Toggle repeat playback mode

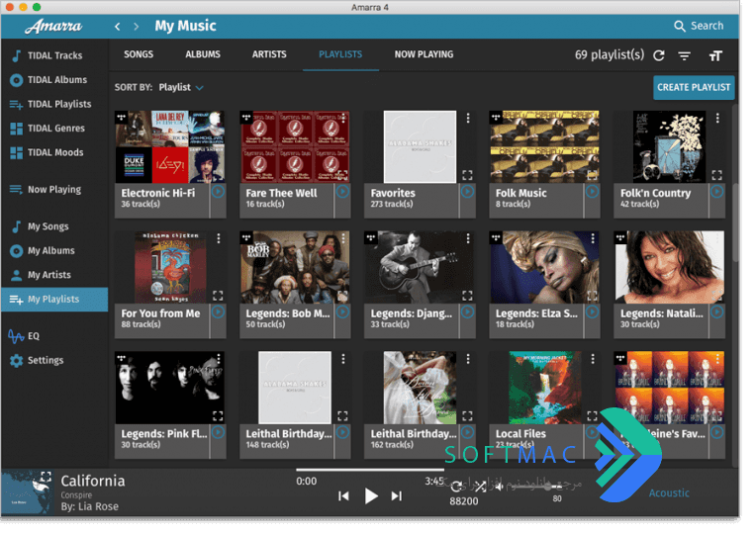click(x=455, y=487)
